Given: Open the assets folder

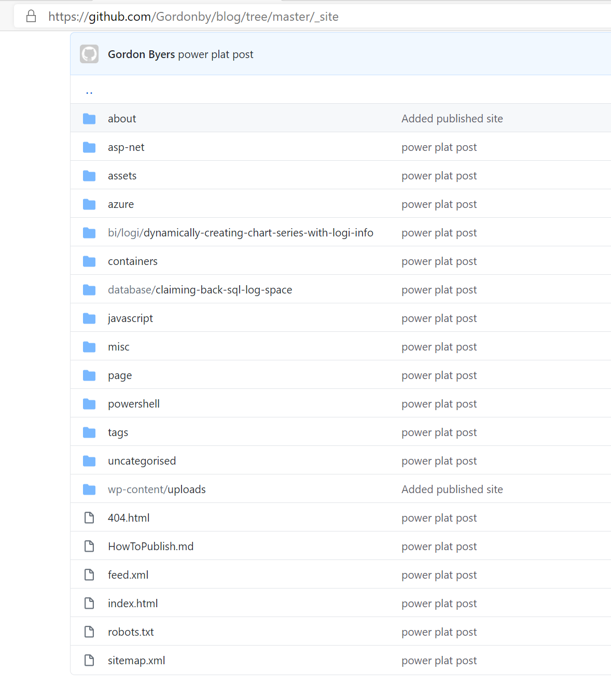Looking at the screenshot, I should 122,176.
